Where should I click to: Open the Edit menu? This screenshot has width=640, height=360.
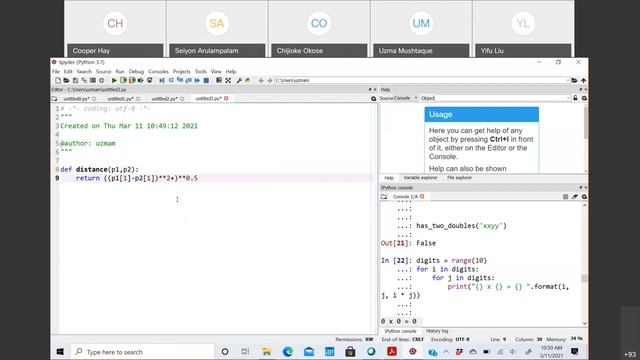pos(68,71)
